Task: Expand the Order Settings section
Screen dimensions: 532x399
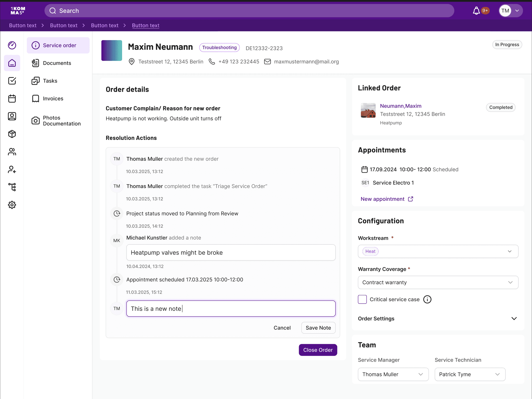Action: point(514,318)
